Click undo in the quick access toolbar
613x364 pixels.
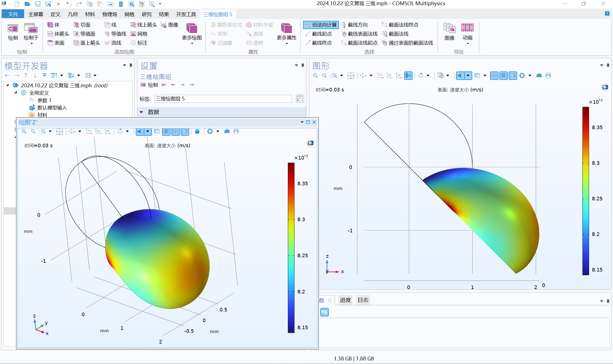[69, 4]
